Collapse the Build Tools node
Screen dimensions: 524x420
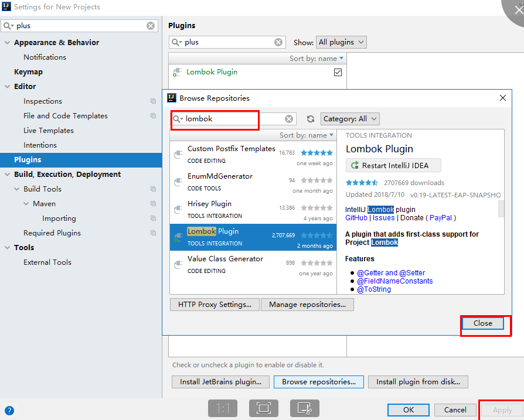pyautogui.click(x=17, y=189)
